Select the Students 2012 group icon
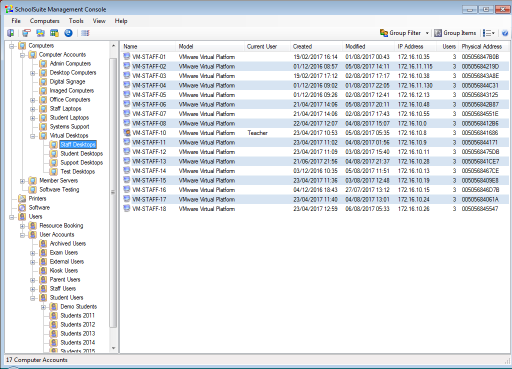Image resolution: width=512 pixels, height=369 pixels. 54,325
